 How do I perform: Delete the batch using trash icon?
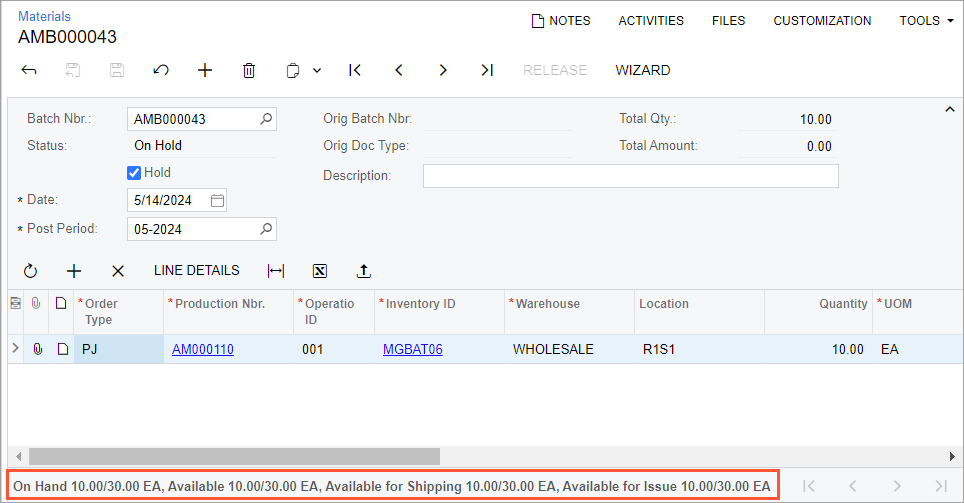(249, 70)
